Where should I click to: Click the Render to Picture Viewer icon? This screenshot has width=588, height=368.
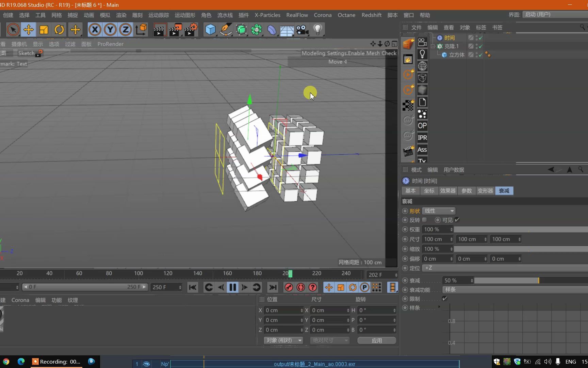175,30
